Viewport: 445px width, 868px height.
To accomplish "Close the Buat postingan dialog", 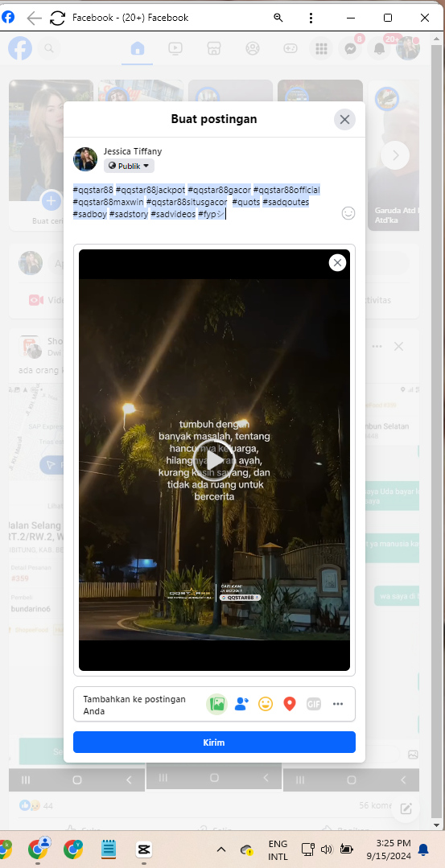I will coord(344,120).
